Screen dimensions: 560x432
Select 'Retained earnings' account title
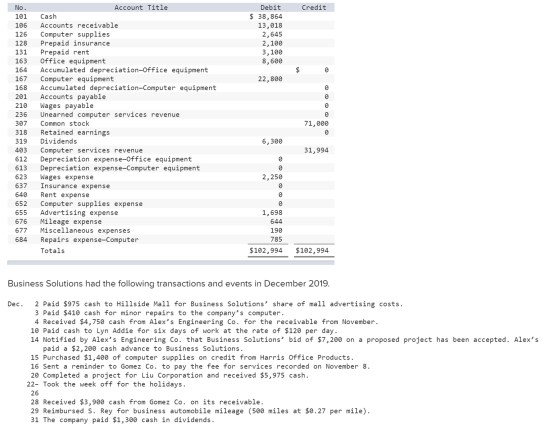75,132
